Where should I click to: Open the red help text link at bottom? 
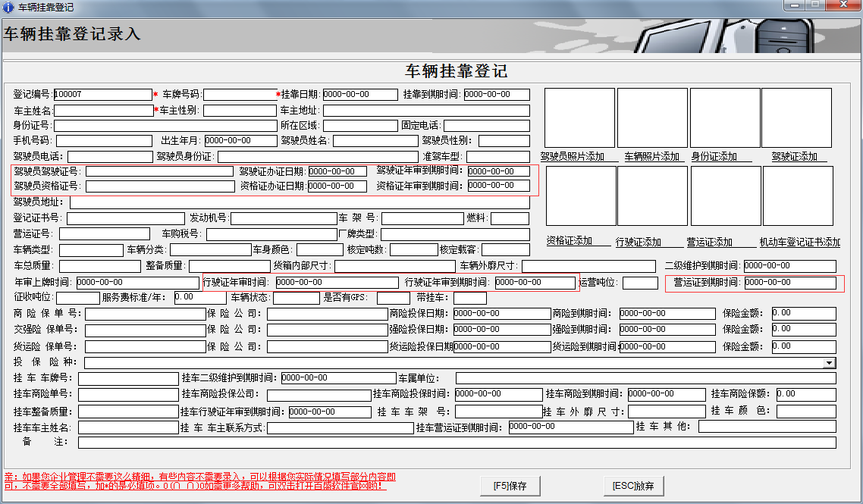pos(199,481)
